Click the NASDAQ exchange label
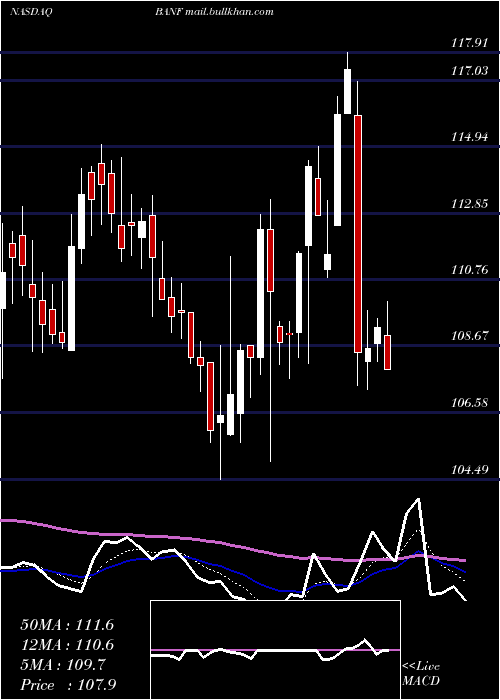 click(31, 12)
